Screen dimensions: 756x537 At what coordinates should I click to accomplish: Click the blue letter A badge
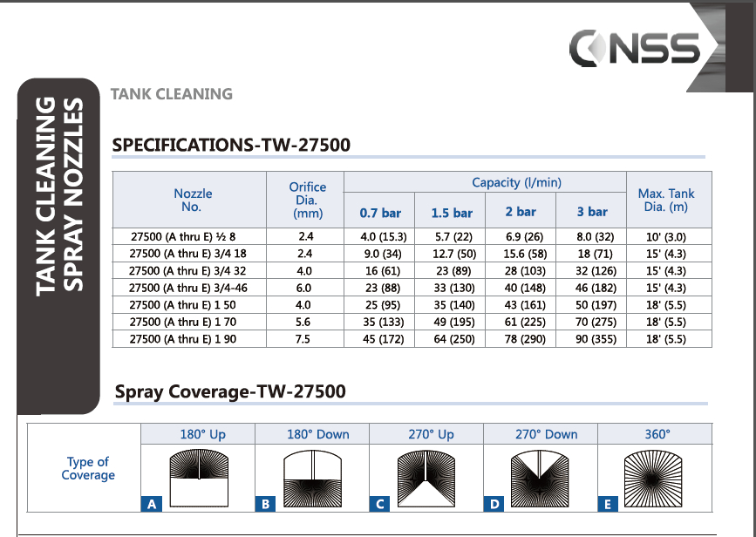[152, 504]
